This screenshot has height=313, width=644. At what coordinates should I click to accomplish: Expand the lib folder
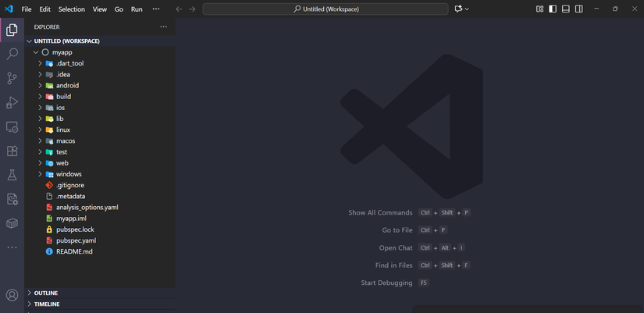[x=100, y=119]
